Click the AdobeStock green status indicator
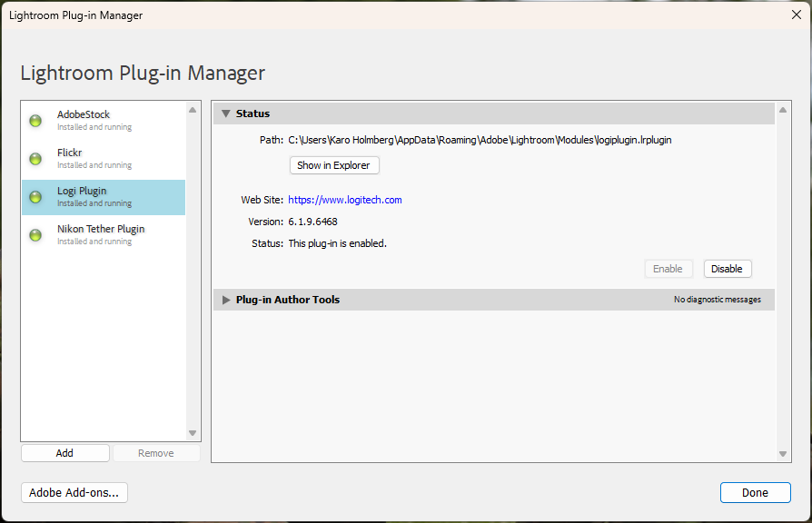 [x=35, y=121]
